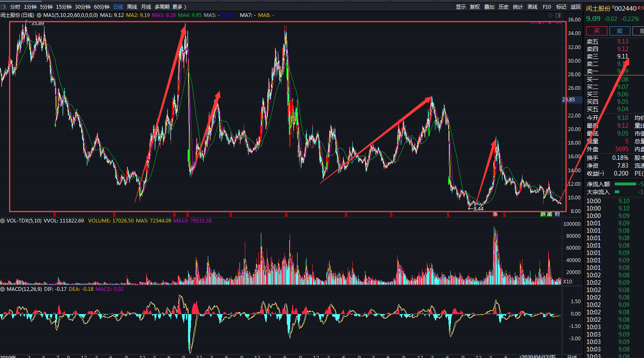644x358 pixels.
Task: Open the 更多 periods expander
Action: pyautogui.click(x=179, y=7)
